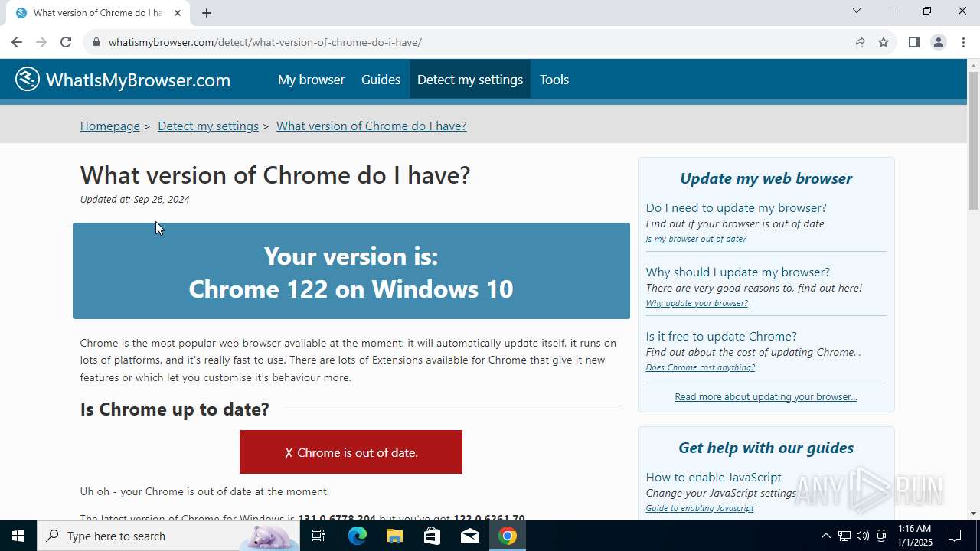Open 'Guide to enabling Javascript' link
980x551 pixels.
[x=700, y=508]
